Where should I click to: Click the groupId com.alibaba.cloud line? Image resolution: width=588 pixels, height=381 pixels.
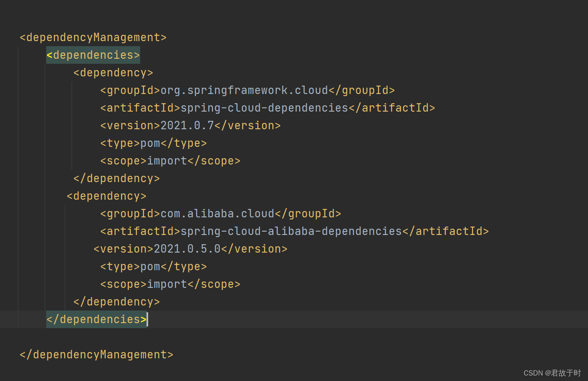click(221, 214)
